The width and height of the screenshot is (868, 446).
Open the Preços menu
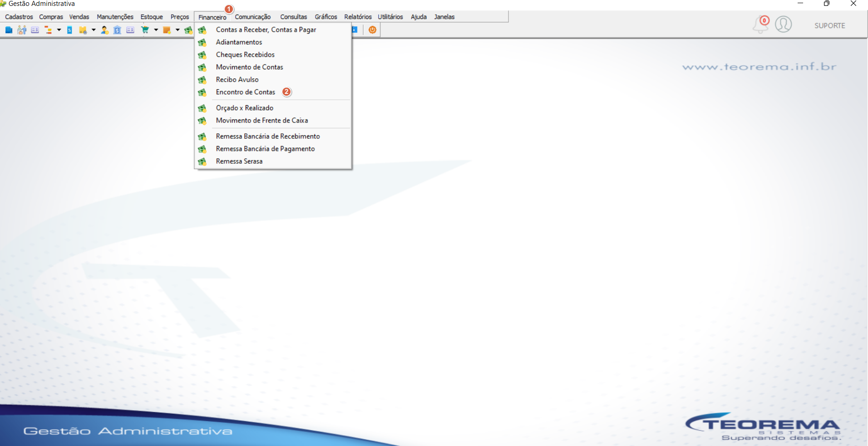(x=180, y=17)
